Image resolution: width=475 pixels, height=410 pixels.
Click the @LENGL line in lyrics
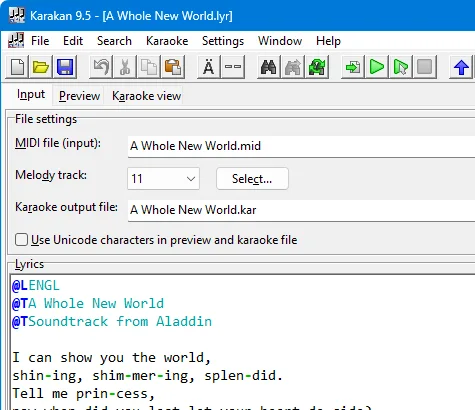click(36, 286)
